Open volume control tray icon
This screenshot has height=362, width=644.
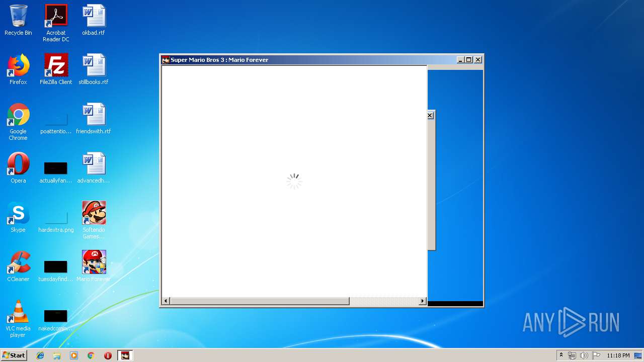point(584,355)
